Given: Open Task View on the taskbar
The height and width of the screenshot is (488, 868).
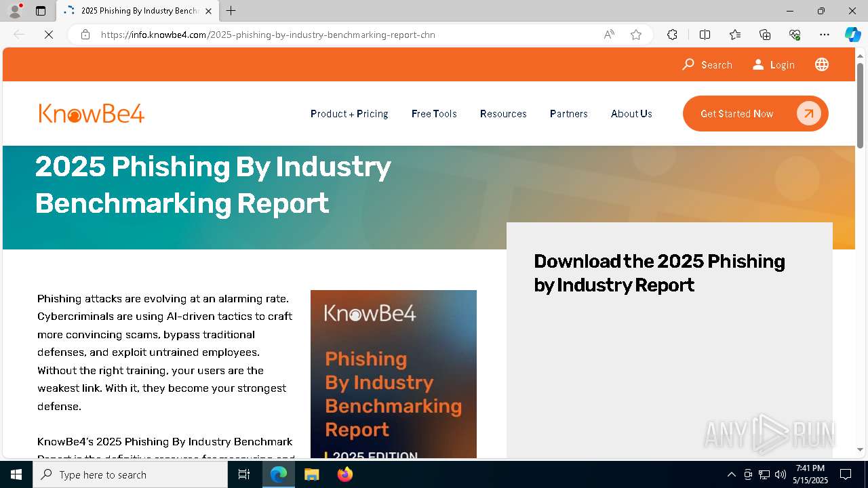Looking at the screenshot, I should (244, 474).
